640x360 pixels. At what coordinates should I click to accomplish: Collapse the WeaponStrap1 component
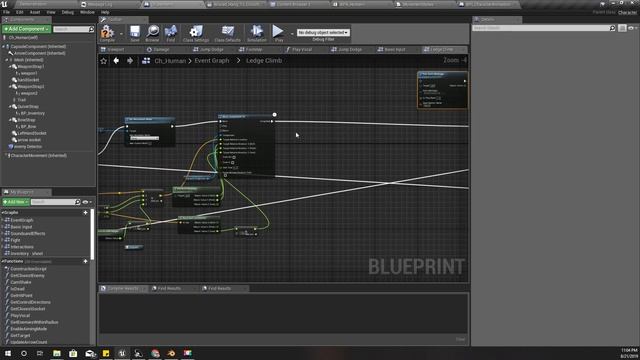10,67
